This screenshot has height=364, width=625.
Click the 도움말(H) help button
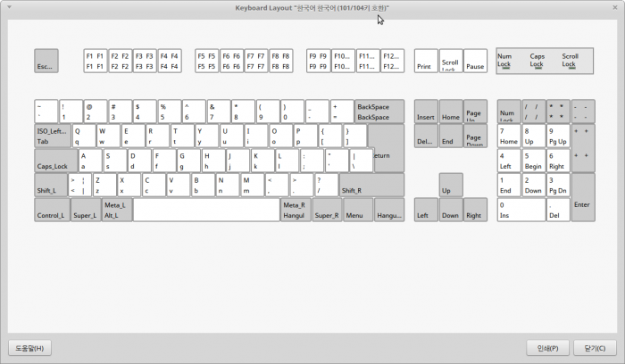[x=29, y=348]
